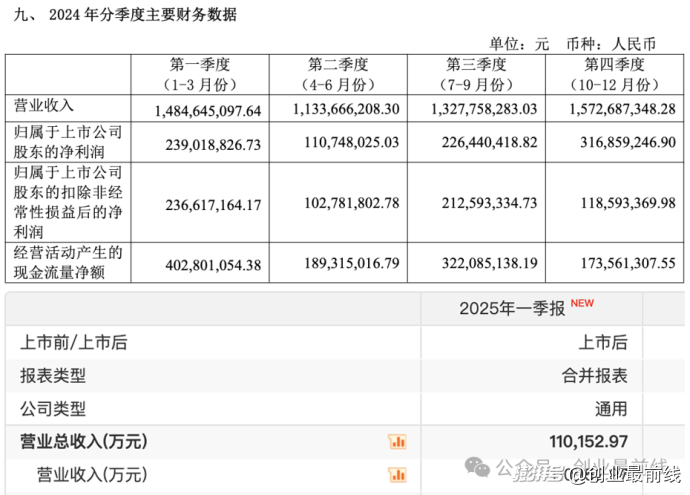
Task: Click cell 1,484,645,097.64
Action: coord(208,110)
